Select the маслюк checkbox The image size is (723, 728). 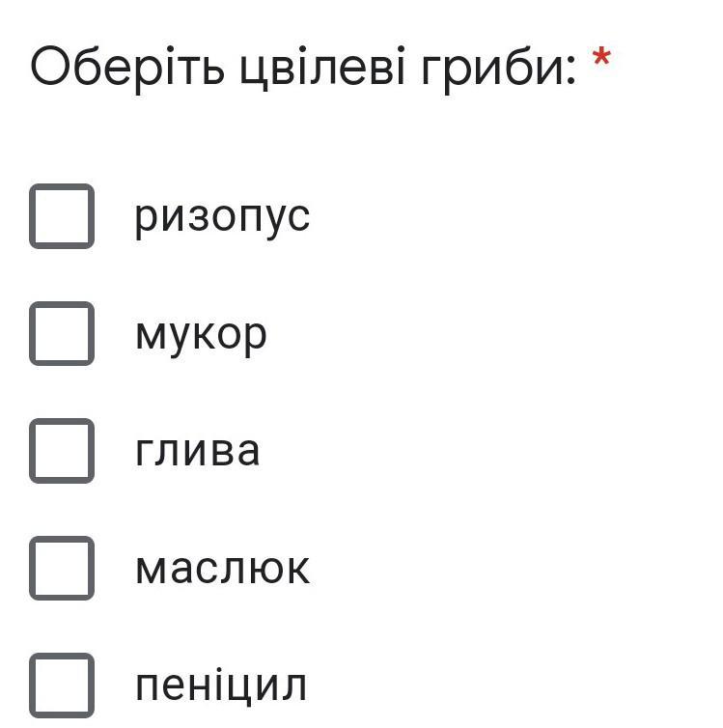pos(62,569)
